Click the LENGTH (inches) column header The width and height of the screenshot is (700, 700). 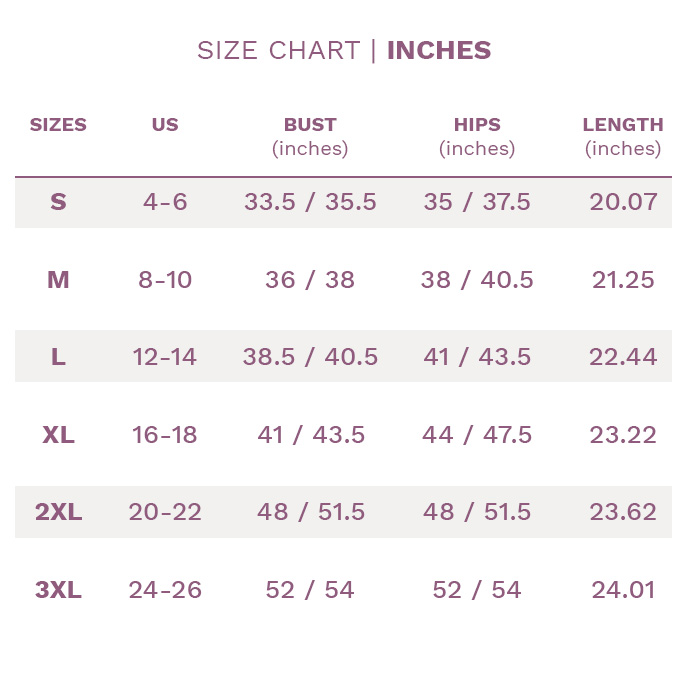point(623,137)
